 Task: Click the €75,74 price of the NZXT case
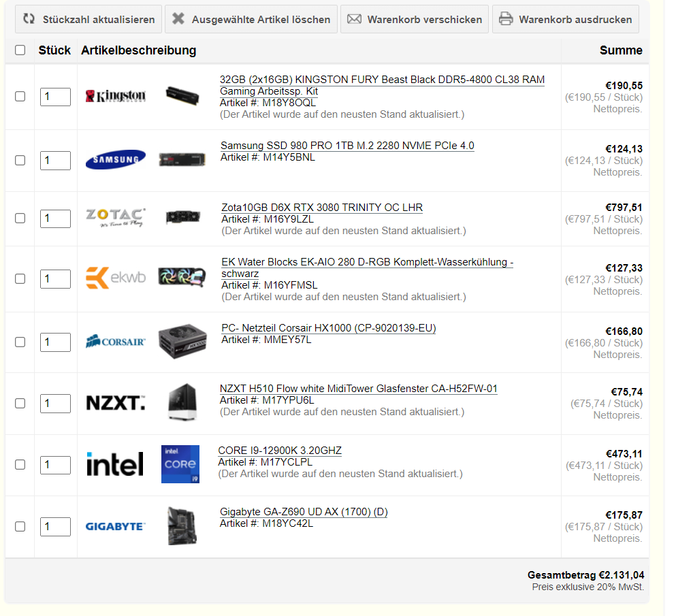tap(626, 392)
